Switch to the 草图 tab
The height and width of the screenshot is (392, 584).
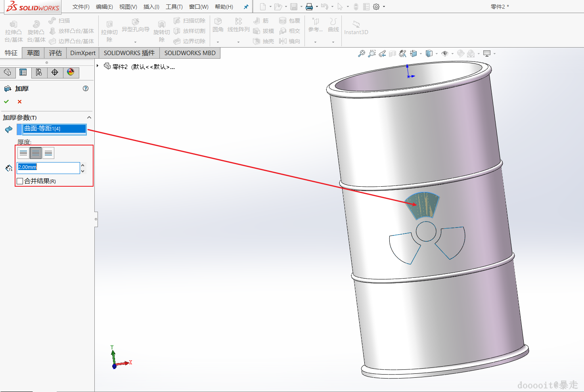pos(33,53)
